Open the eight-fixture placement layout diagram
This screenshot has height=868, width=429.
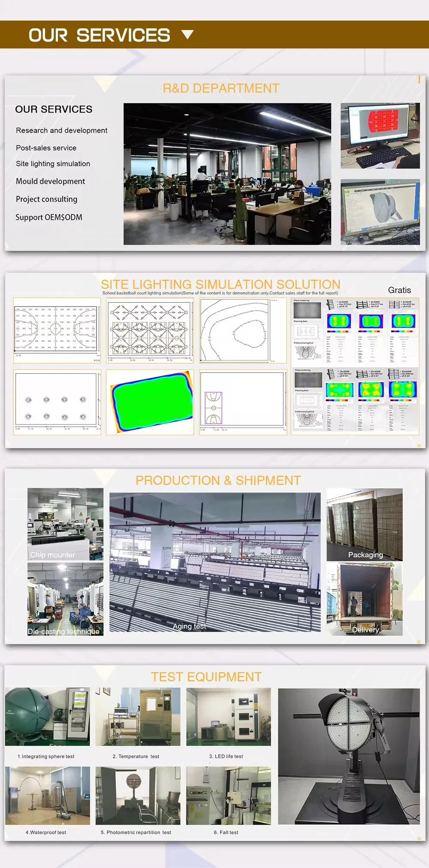(x=57, y=402)
